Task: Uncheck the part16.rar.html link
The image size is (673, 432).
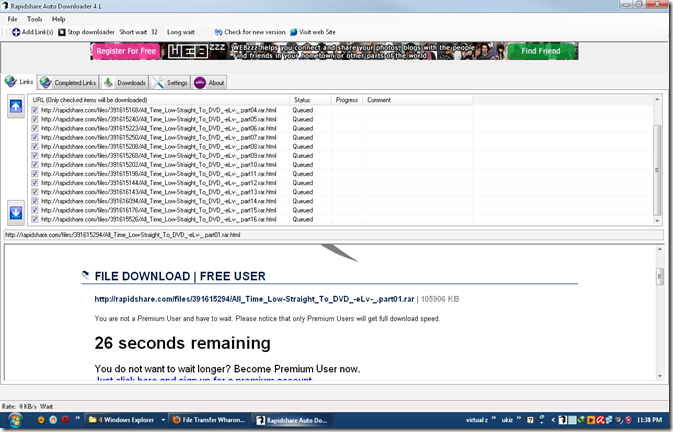Action: [35, 219]
